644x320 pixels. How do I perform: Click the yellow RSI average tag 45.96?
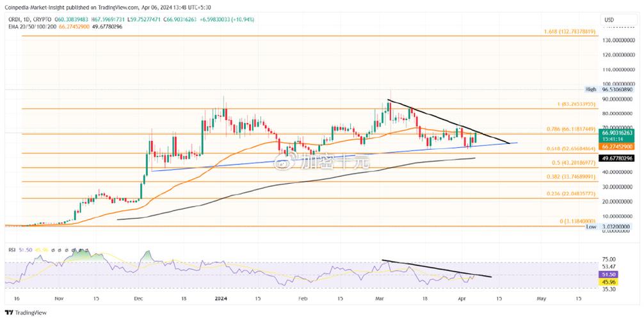tap(608, 281)
